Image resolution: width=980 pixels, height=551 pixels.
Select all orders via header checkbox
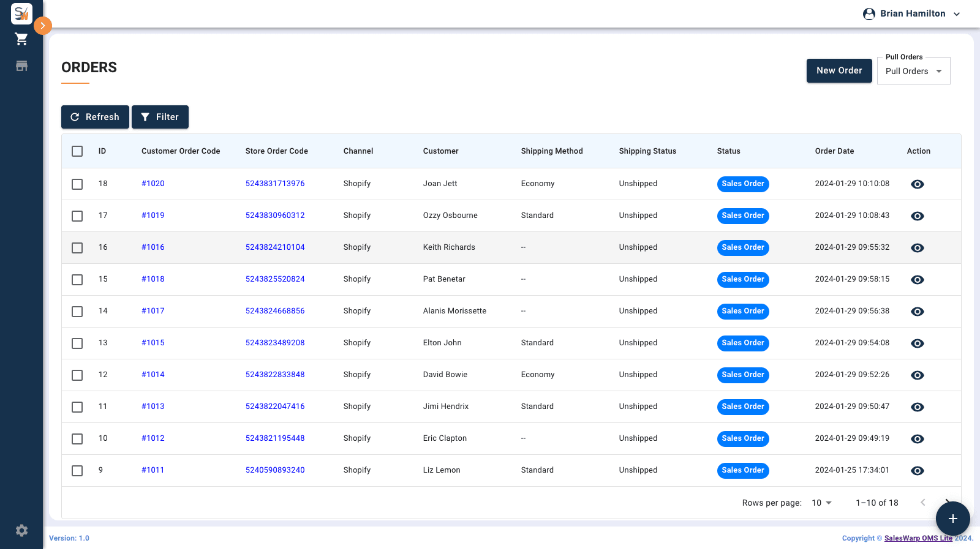(x=77, y=151)
